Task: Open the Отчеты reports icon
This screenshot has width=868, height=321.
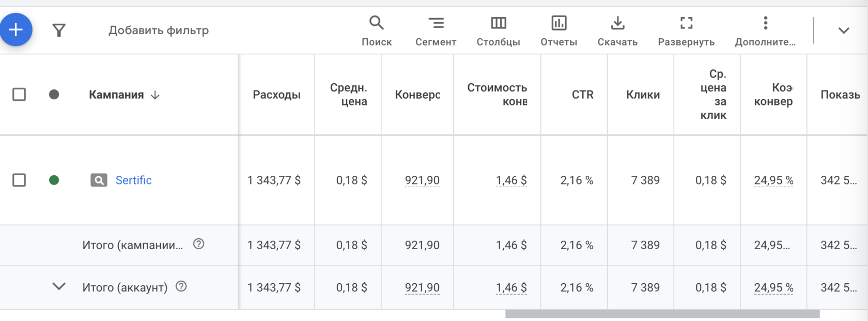Action: coord(559,30)
